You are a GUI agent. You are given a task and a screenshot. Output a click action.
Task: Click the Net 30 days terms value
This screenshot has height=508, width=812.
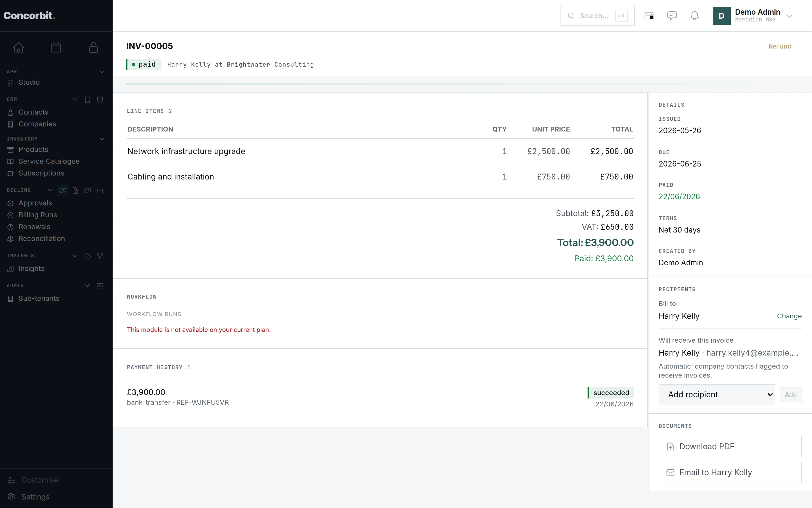pos(679,230)
